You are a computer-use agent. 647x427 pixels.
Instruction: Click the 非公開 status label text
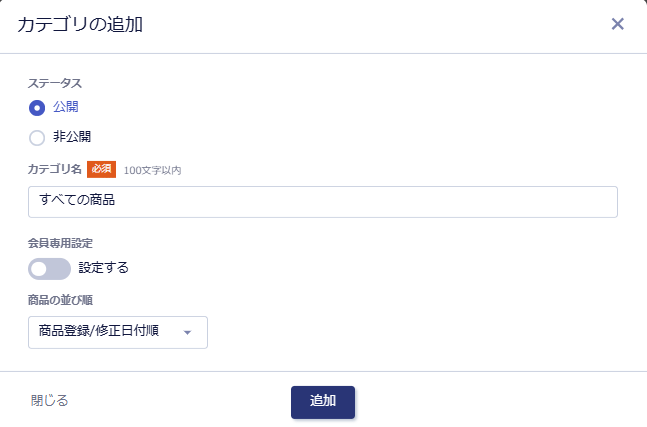click(x=72, y=137)
